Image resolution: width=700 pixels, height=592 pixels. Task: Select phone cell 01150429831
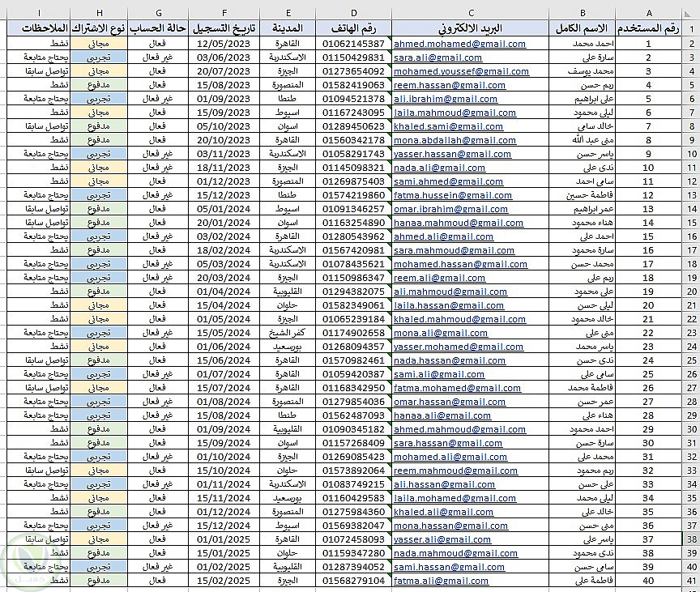point(353,57)
